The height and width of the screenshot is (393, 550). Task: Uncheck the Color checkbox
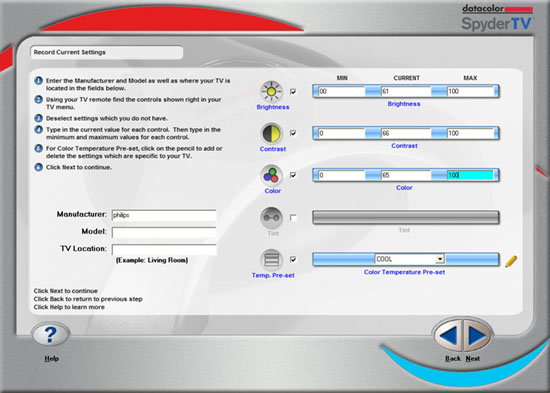pos(293,175)
